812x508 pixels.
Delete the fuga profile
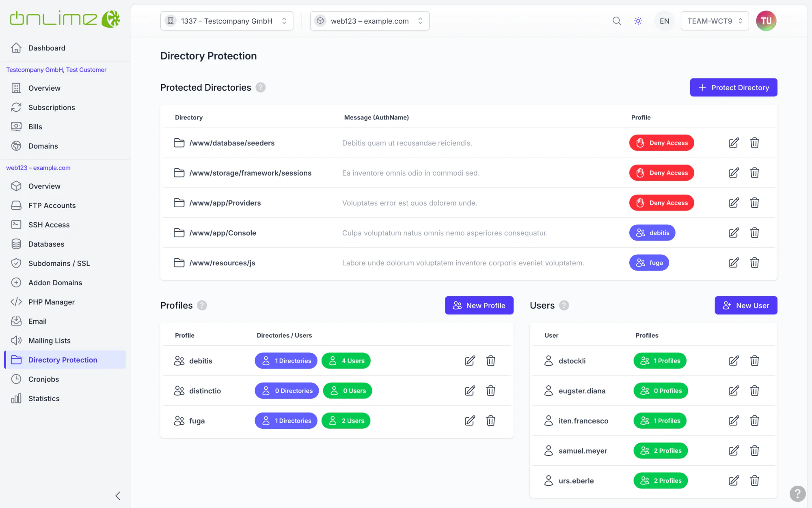coord(491,421)
